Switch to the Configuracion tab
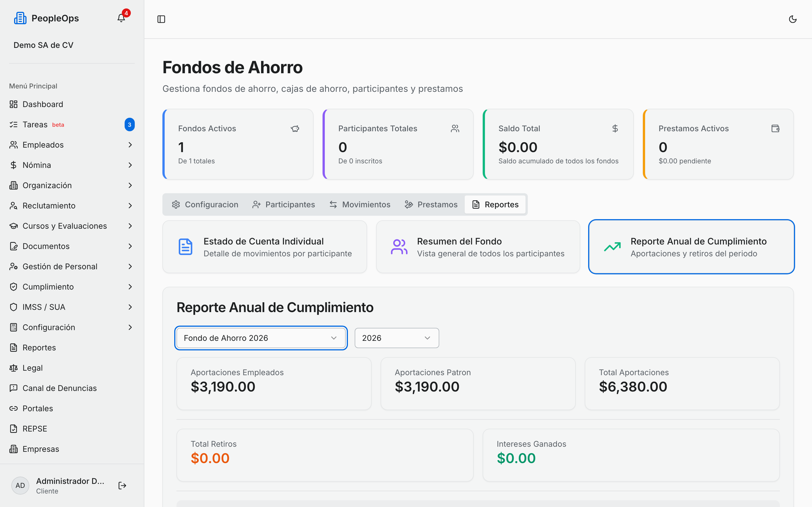Image resolution: width=812 pixels, height=507 pixels. point(205,204)
